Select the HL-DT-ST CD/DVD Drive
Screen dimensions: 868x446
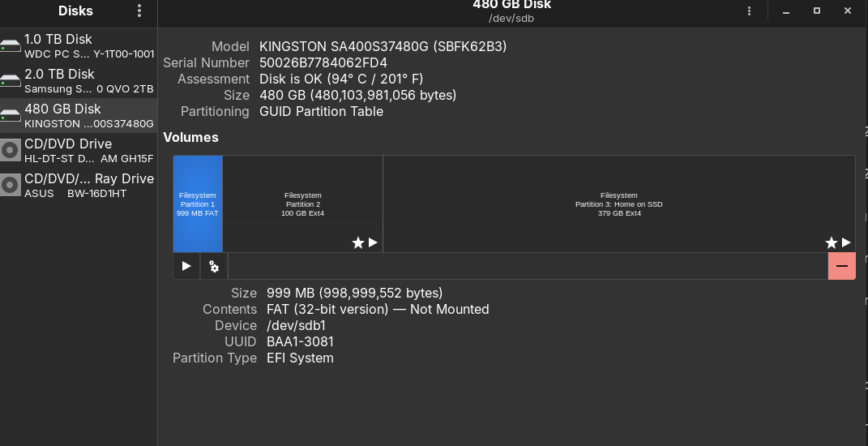tap(79, 151)
